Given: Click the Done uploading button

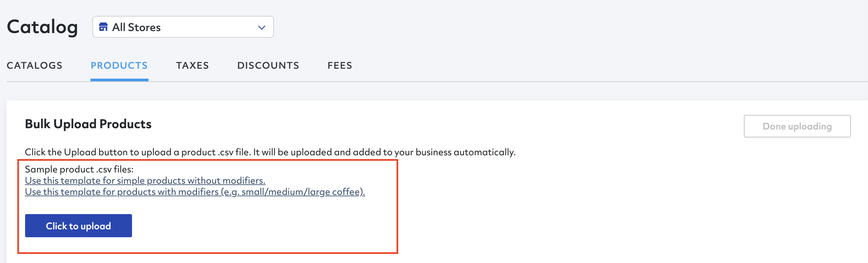Looking at the screenshot, I should pos(797,126).
